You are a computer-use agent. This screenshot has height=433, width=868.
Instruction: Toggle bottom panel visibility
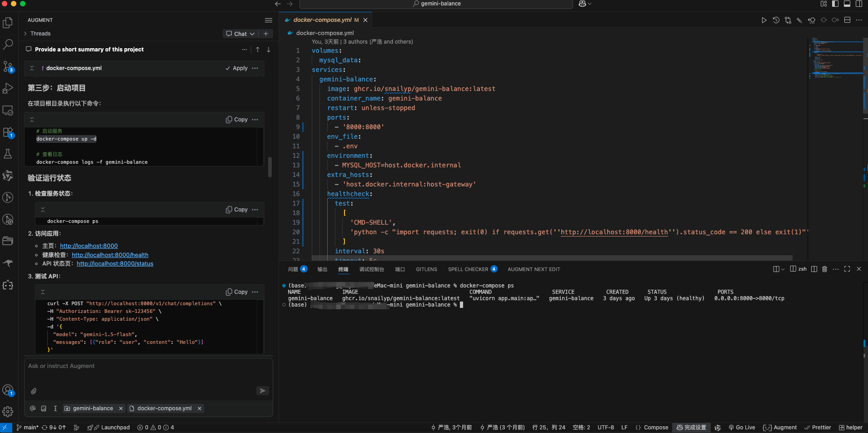click(847, 4)
